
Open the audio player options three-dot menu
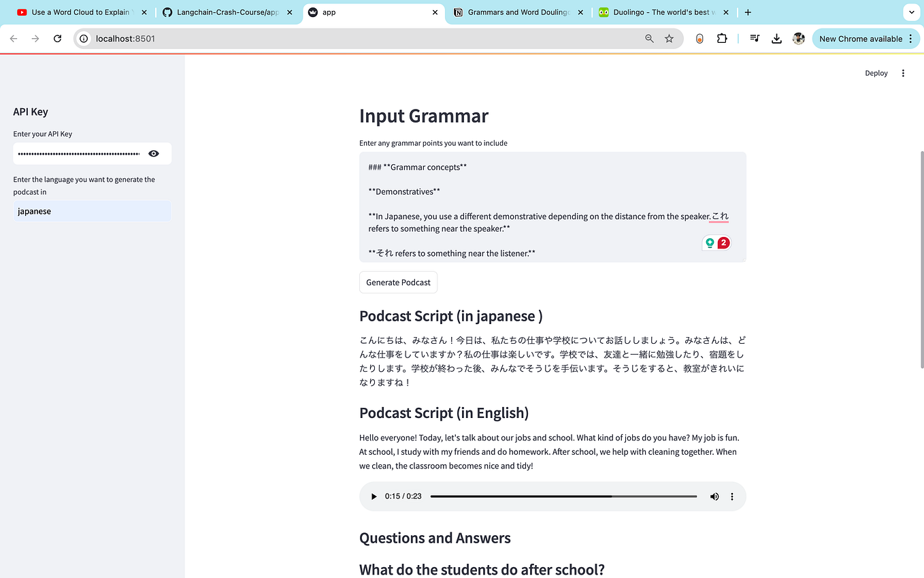(x=732, y=496)
